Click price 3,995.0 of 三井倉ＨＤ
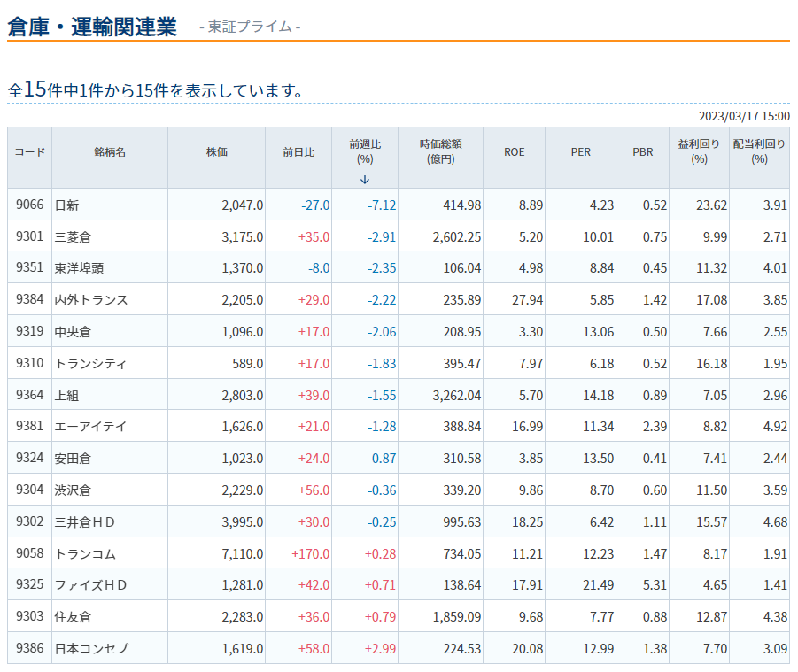 243,522
